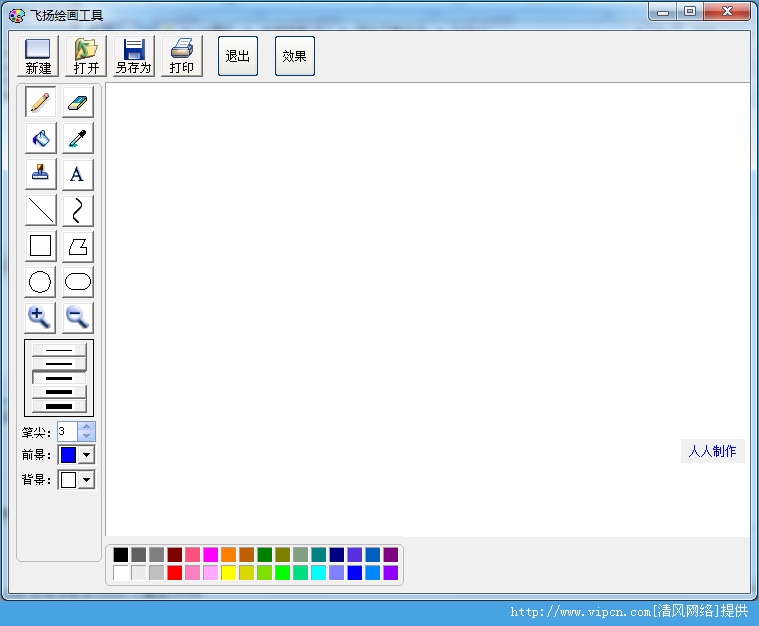Select the Polygon shape tool
The width and height of the screenshot is (759, 626).
coord(77,246)
